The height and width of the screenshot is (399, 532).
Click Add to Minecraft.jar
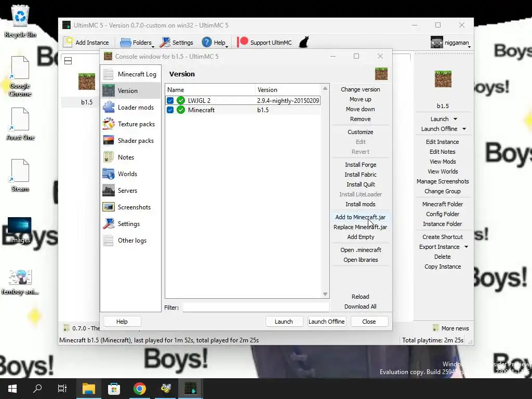[361, 217]
